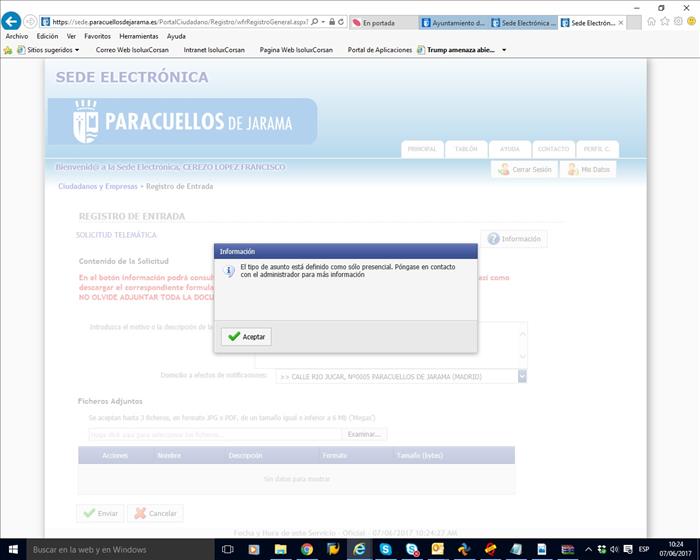Image resolution: width=700 pixels, height=560 pixels.
Task: Open Skype from the taskbar
Action: [385, 549]
